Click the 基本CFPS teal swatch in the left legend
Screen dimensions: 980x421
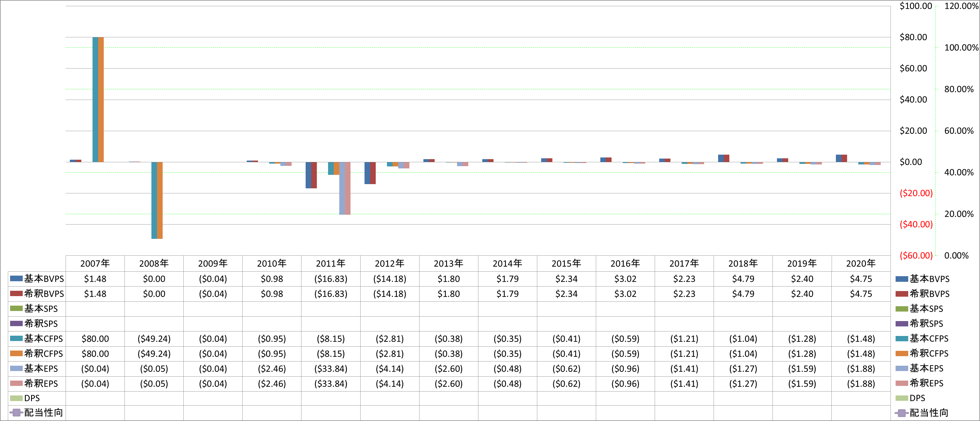coord(16,338)
